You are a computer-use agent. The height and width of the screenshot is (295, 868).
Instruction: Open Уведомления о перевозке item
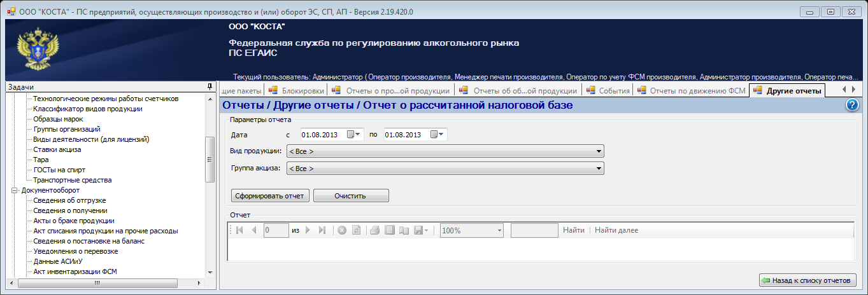tap(75, 251)
